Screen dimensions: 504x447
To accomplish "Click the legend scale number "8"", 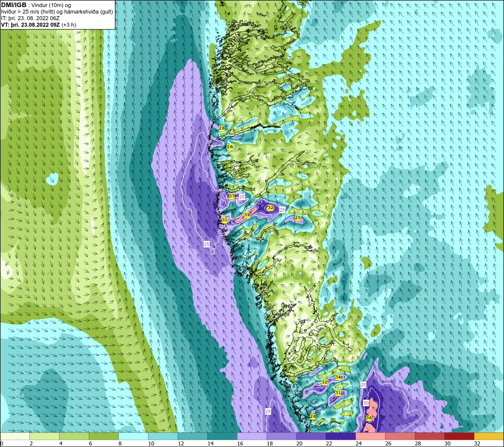I will [120, 443].
